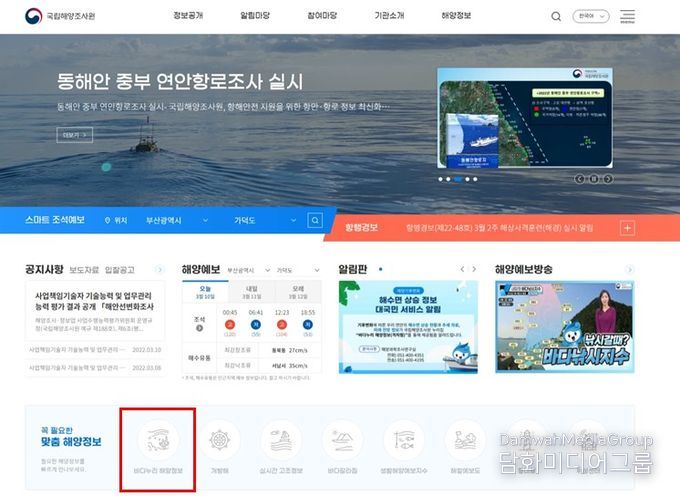Click the header search magnifier icon
This screenshot has height=496, width=680.
tap(556, 17)
